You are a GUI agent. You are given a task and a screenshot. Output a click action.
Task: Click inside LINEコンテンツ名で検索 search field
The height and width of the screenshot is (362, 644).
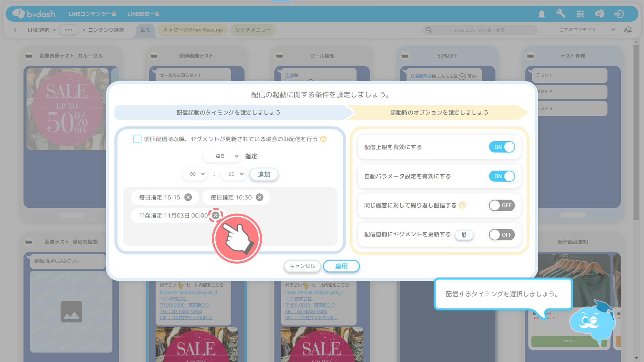[480, 30]
